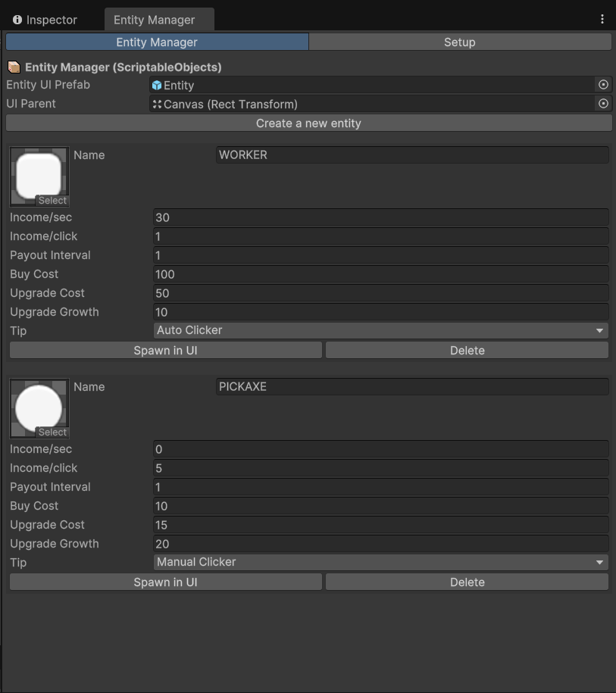The width and height of the screenshot is (616, 693).
Task: Open the object picker for UI Parent
Action: tap(603, 104)
